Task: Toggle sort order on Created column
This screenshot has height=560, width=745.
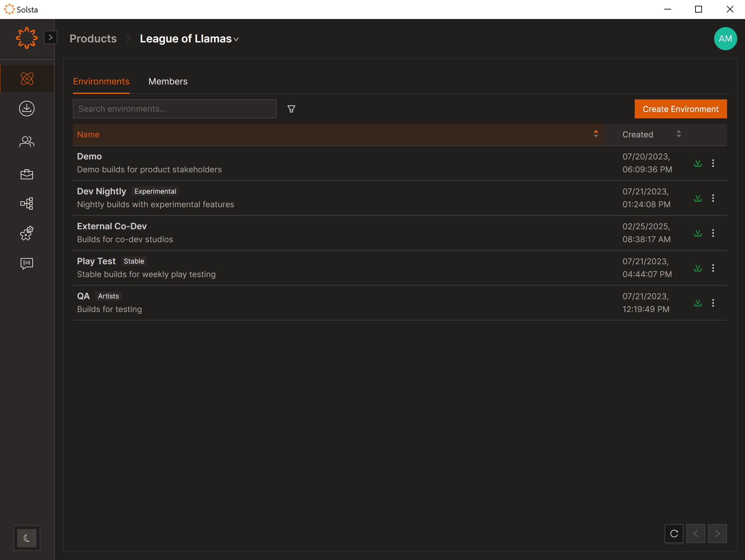Action: (x=679, y=134)
